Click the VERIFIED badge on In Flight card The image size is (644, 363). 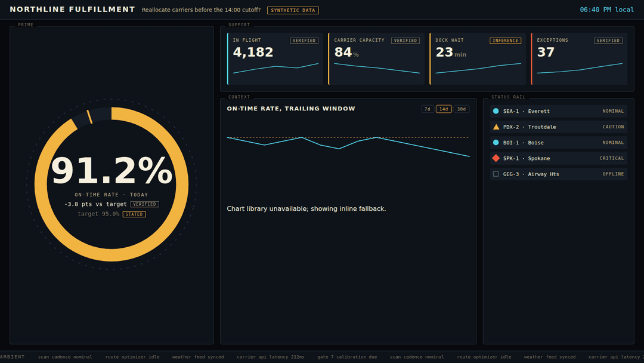304,40
